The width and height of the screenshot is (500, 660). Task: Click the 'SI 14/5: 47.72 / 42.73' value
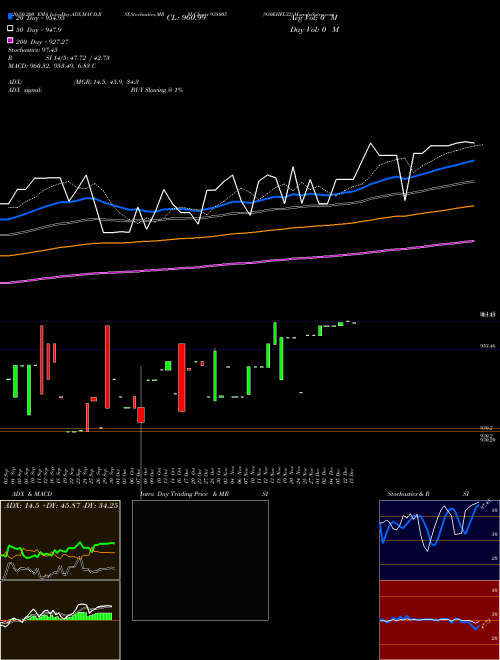78,58
